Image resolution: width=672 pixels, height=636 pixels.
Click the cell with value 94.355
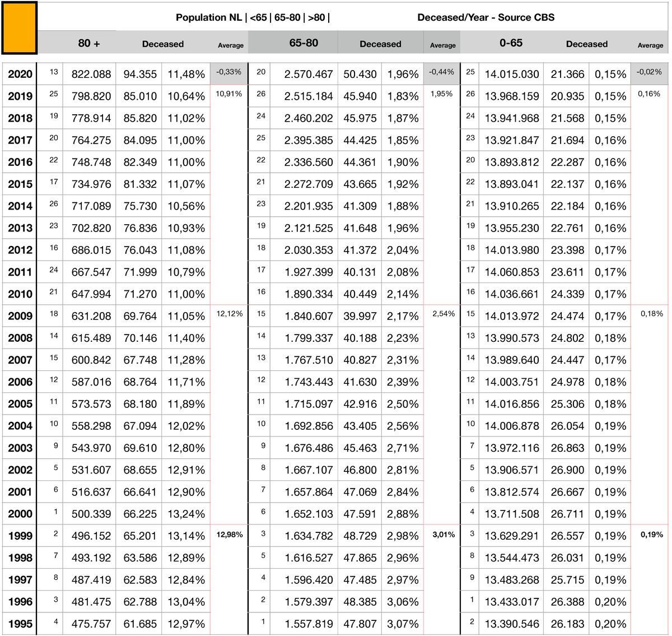140,74
